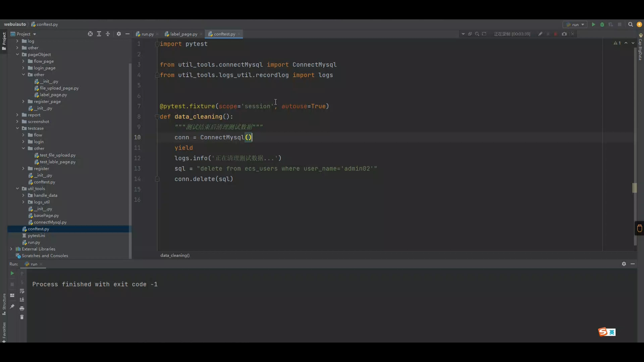The image size is (644, 362).
Task: Expand the flow_page folder
Action: [23, 61]
